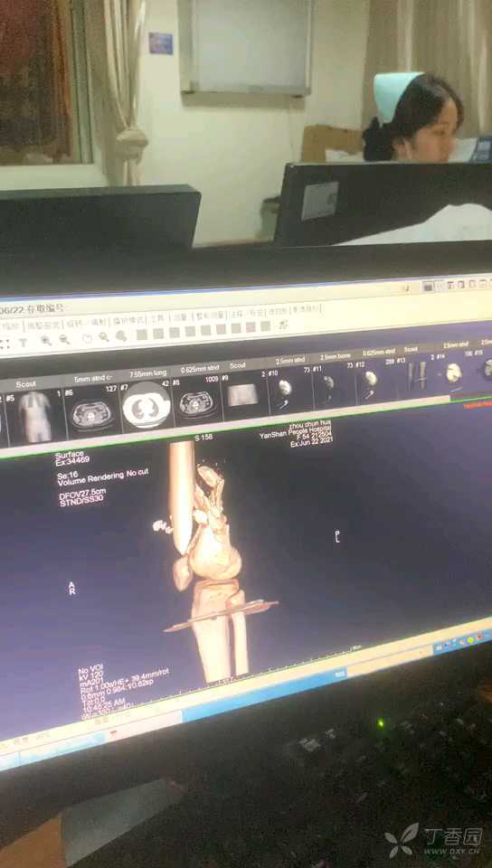The height and width of the screenshot is (868, 492).
Task: Click the 'Ex:34469' exam number text
Action: click(x=72, y=460)
